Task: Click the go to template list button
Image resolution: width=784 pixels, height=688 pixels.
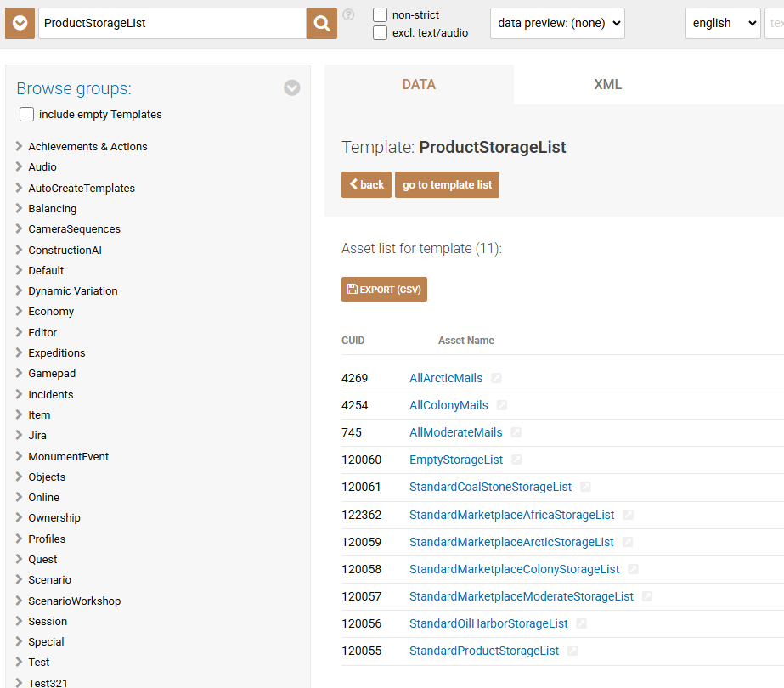Action: click(x=447, y=185)
